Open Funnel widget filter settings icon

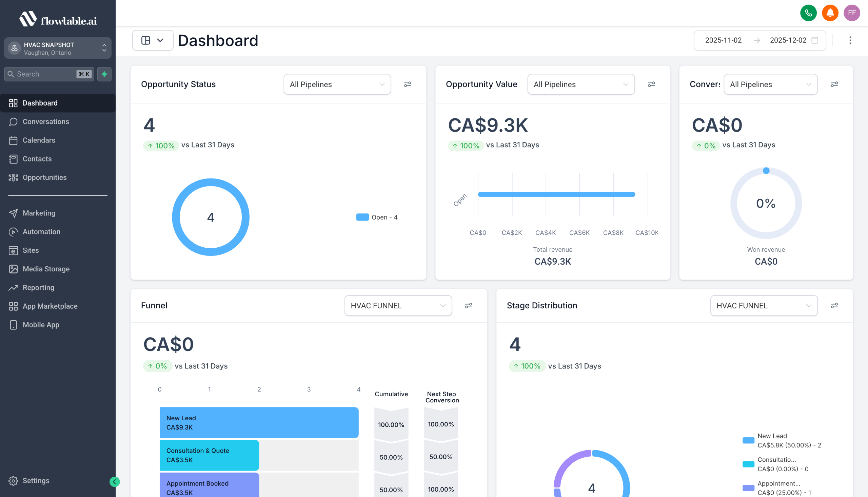coord(468,306)
